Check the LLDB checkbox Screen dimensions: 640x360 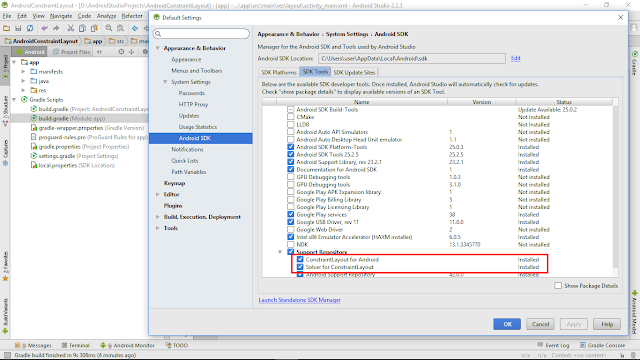click(x=291, y=124)
